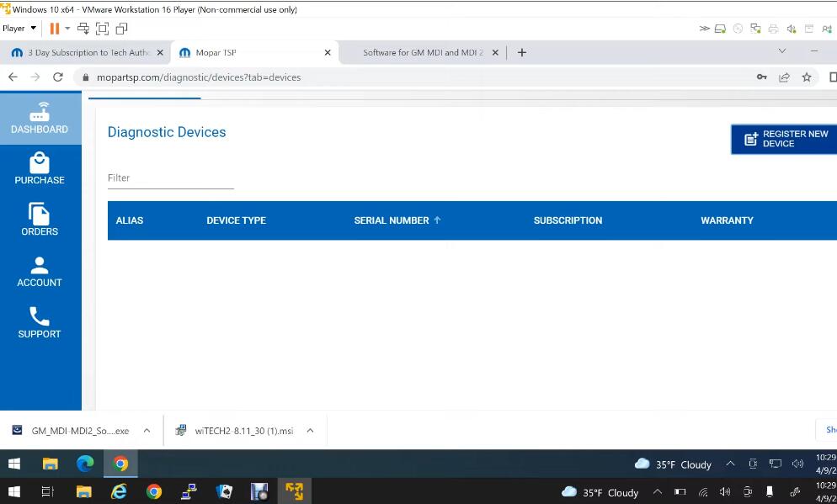Screen dimensions: 837x504
Task: Expand the power options arrow beside pause
Action: point(67,29)
